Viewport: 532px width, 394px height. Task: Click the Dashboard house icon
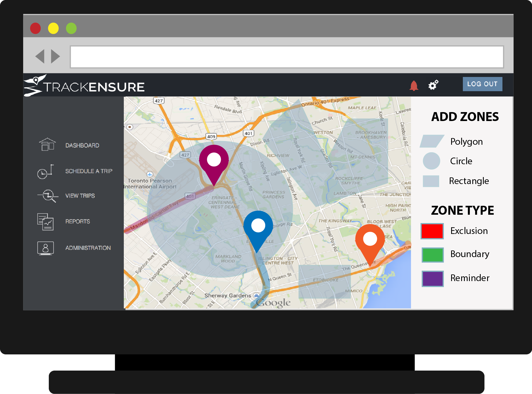pos(47,144)
